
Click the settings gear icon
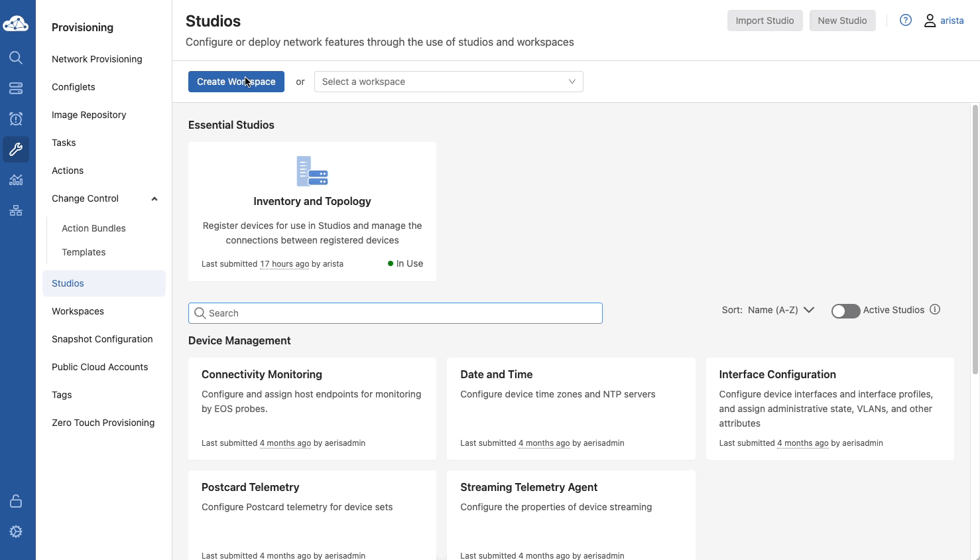[x=16, y=531]
